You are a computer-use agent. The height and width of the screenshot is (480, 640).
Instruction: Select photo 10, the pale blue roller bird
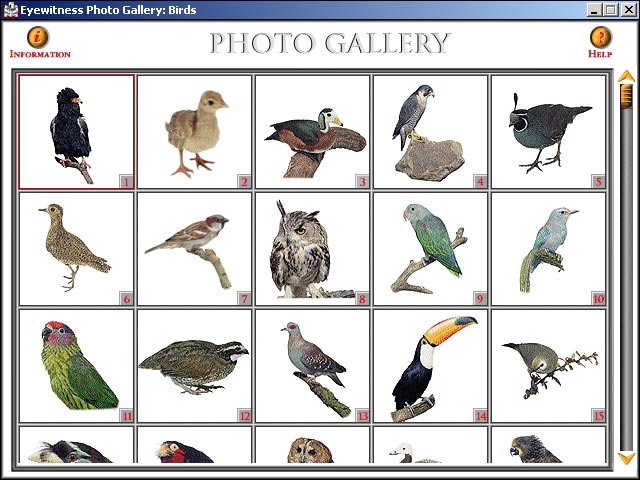[x=549, y=249]
